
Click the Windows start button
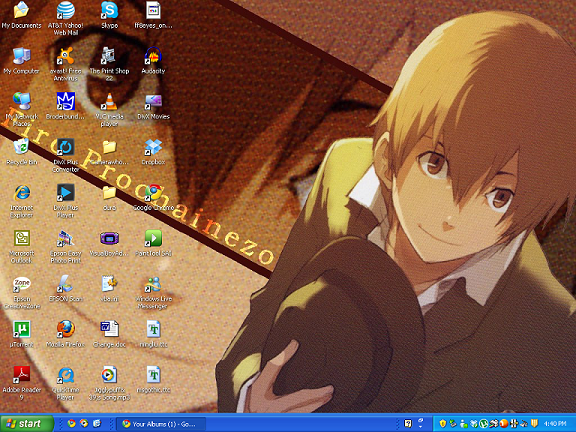pos(26,424)
